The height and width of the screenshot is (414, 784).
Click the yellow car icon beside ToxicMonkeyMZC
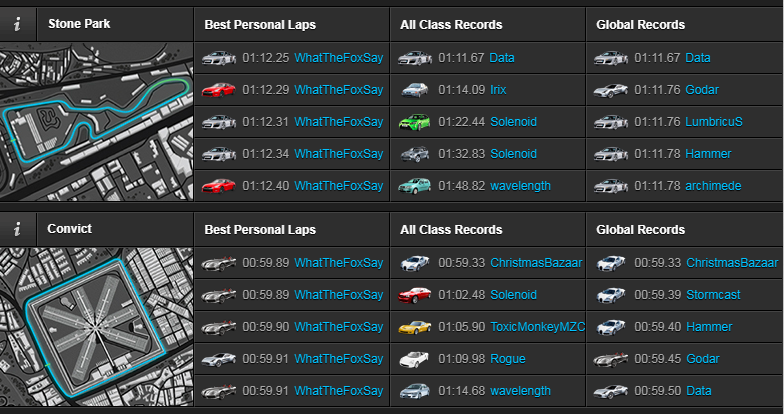pos(414,327)
